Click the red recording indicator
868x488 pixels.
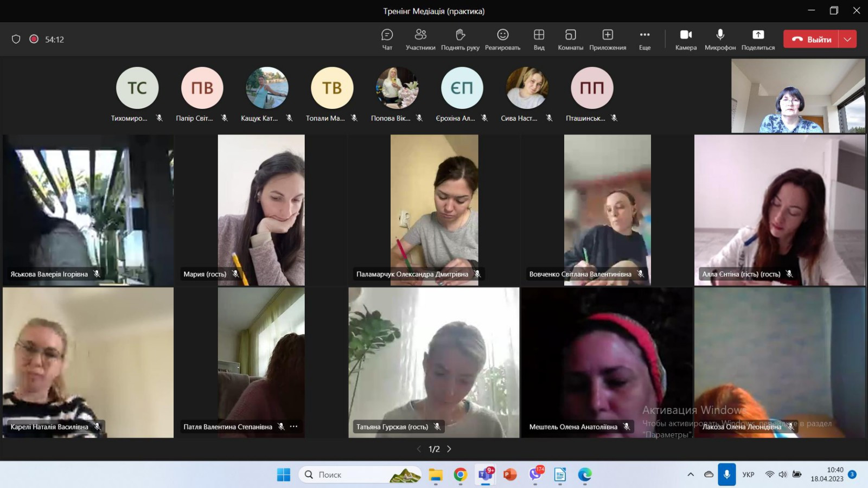click(34, 39)
